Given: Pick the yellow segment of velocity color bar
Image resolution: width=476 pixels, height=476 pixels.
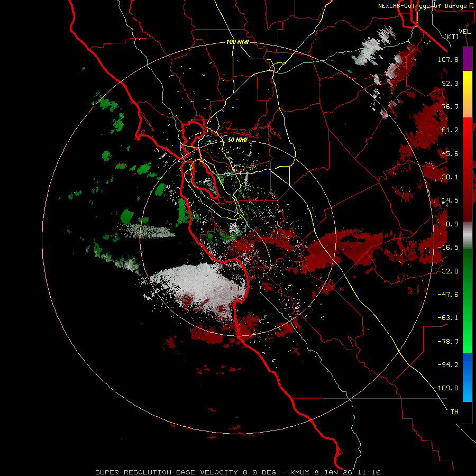Looking at the screenshot, I should tap(467, 80).
